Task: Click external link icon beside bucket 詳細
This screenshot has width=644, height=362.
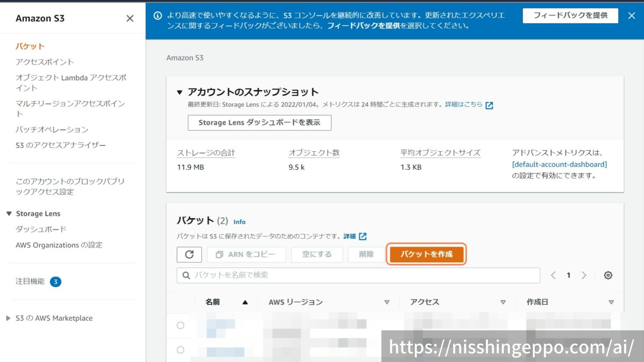Action: (363, 236)
